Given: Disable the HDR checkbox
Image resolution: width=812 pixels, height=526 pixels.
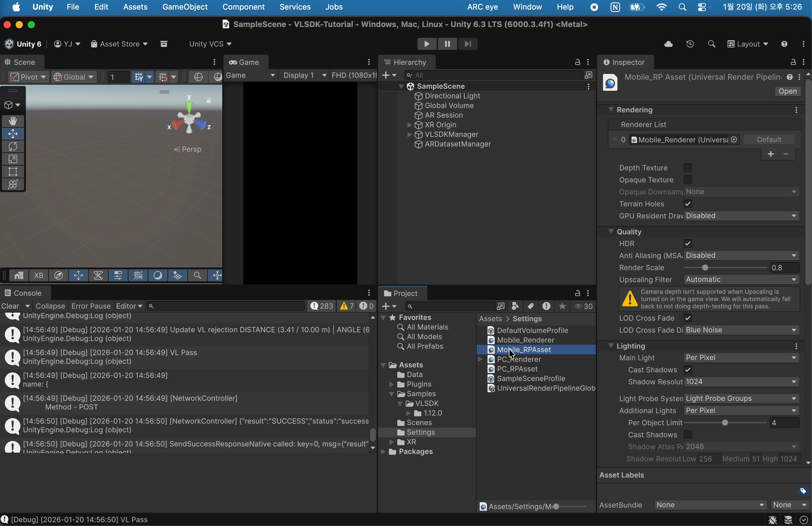Looking at the screenshot, I should point(687,244).
